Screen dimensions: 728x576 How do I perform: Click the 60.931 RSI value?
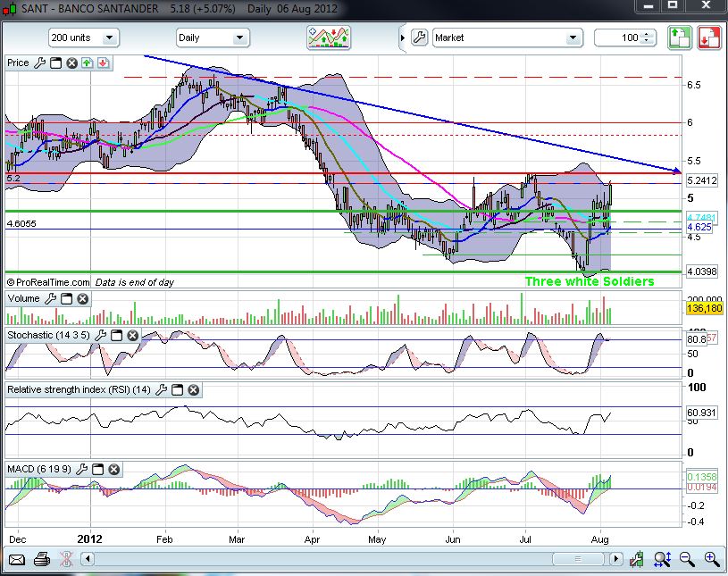coord(701,413)
